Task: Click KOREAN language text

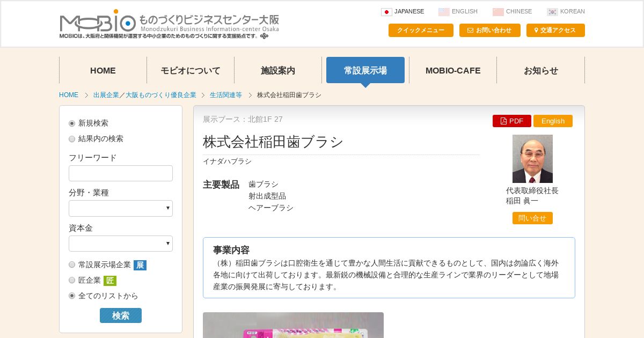Action: tap(573, 11)
